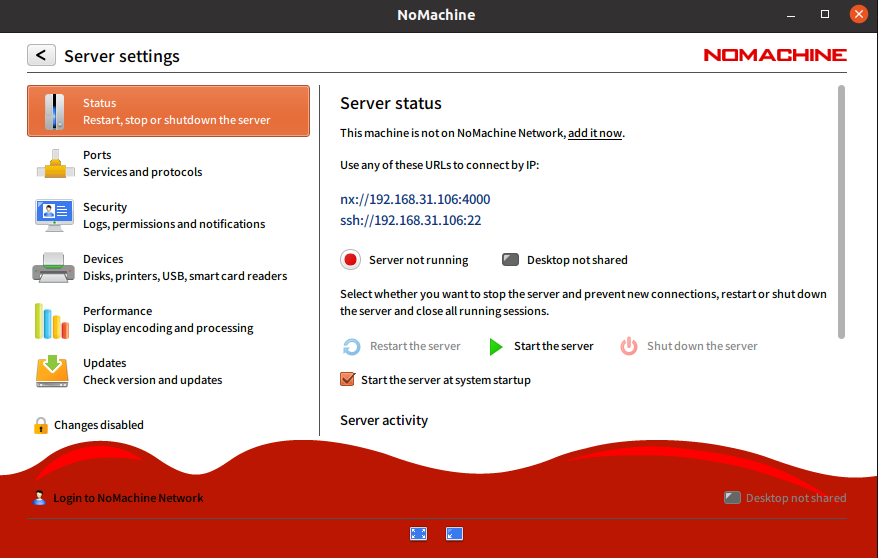The width and height of the screenshot is (878, 558).
Task: Click the Server activity heading
Action: [x=384, y=420]
